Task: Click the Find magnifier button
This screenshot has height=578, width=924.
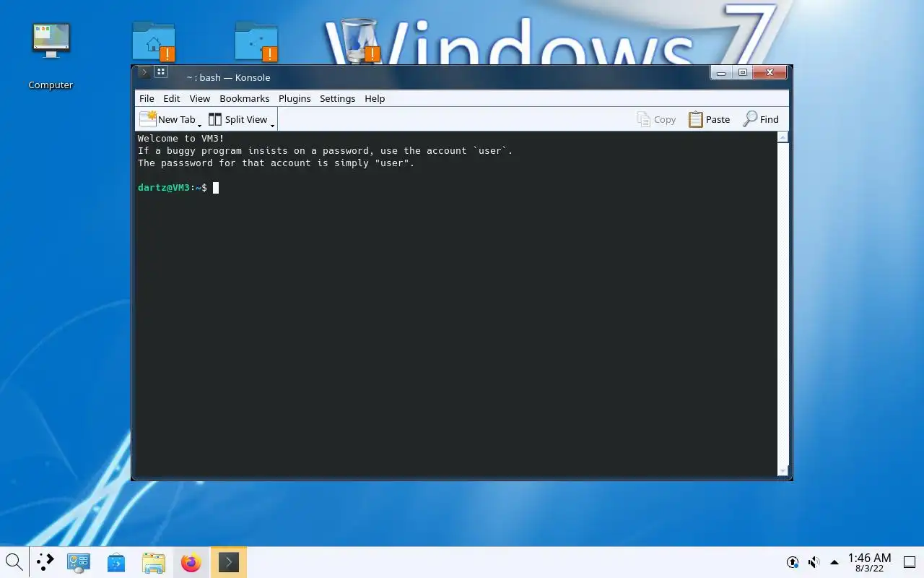Action: [762, 119]
